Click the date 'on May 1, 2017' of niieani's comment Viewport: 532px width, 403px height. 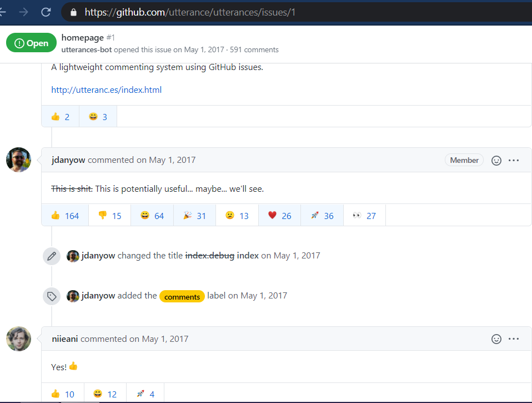point(159,339)
